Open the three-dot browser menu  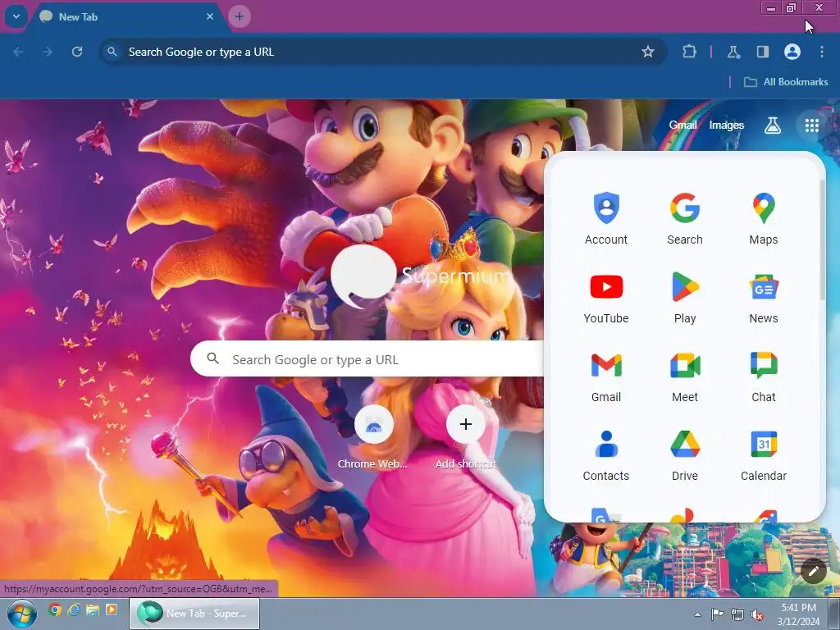click(x=821, y=52)
